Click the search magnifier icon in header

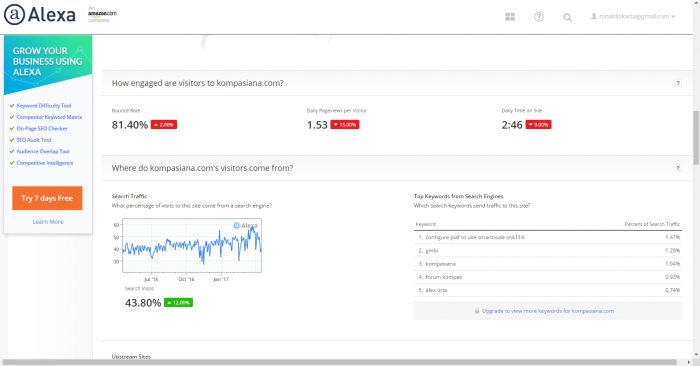click(567, 17)
